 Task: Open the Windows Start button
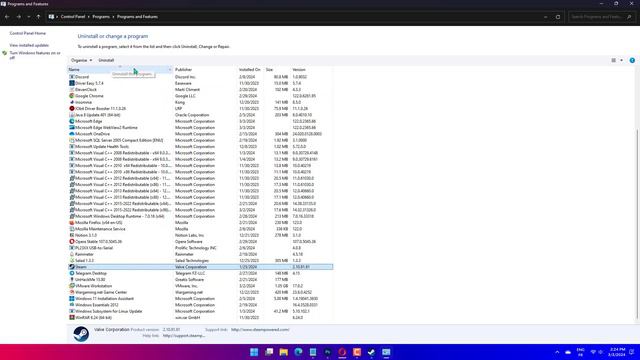click(x=254, y=352)
